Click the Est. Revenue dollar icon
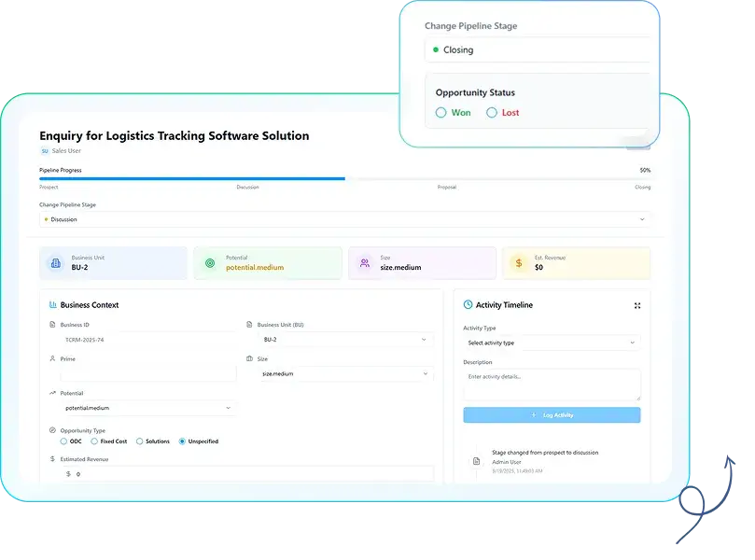 pyautogui.click(x=519, y=263)
